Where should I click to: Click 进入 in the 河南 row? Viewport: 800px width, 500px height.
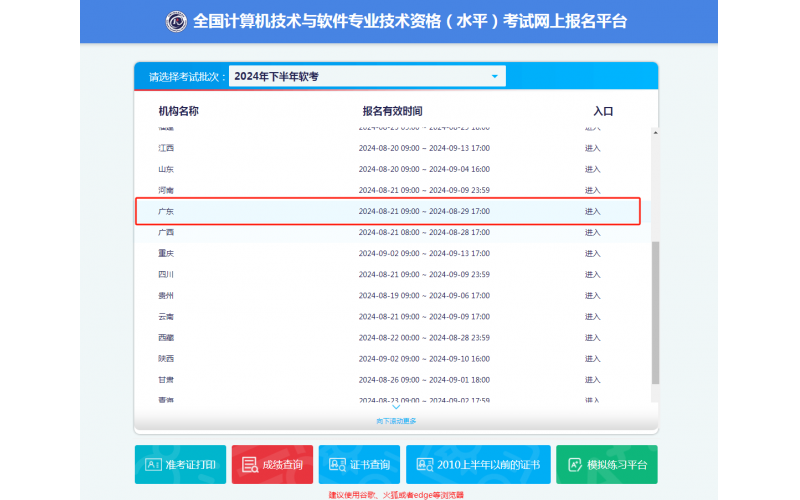click(592, 190)
